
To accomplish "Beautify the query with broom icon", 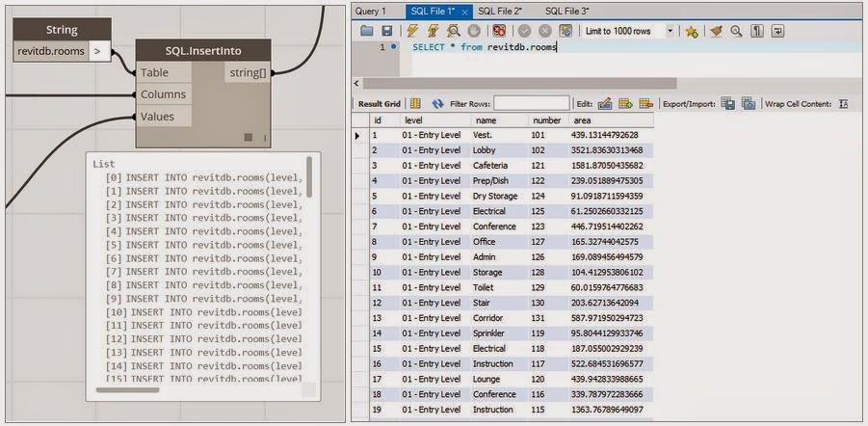I will click(717, 31).
